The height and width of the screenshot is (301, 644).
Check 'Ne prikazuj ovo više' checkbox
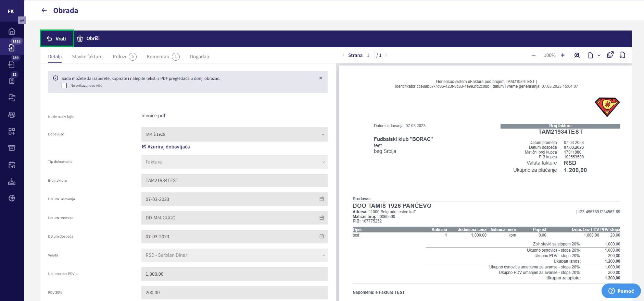pyautogui.click(x=64, y=86)
